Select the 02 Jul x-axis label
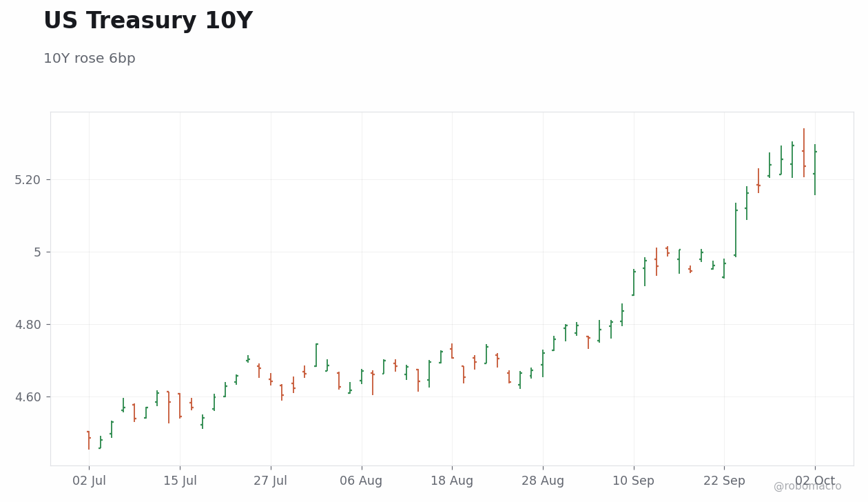 (89, 481)
